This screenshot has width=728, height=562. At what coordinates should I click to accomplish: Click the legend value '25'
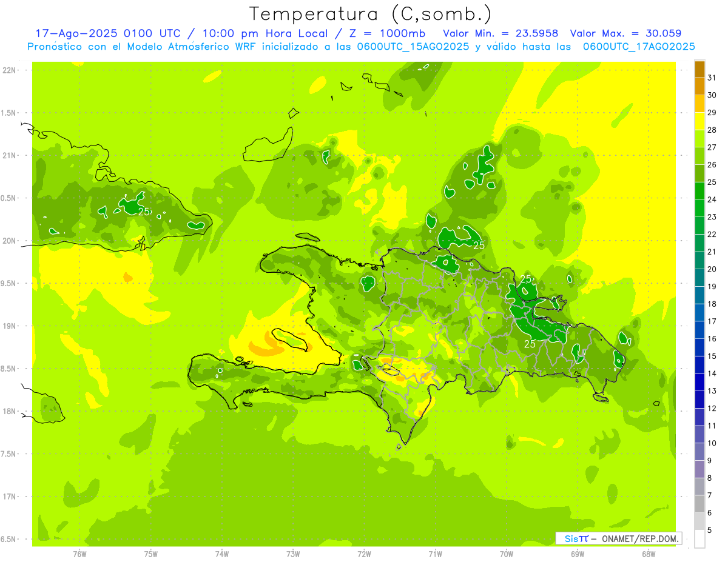coord(712,182)
